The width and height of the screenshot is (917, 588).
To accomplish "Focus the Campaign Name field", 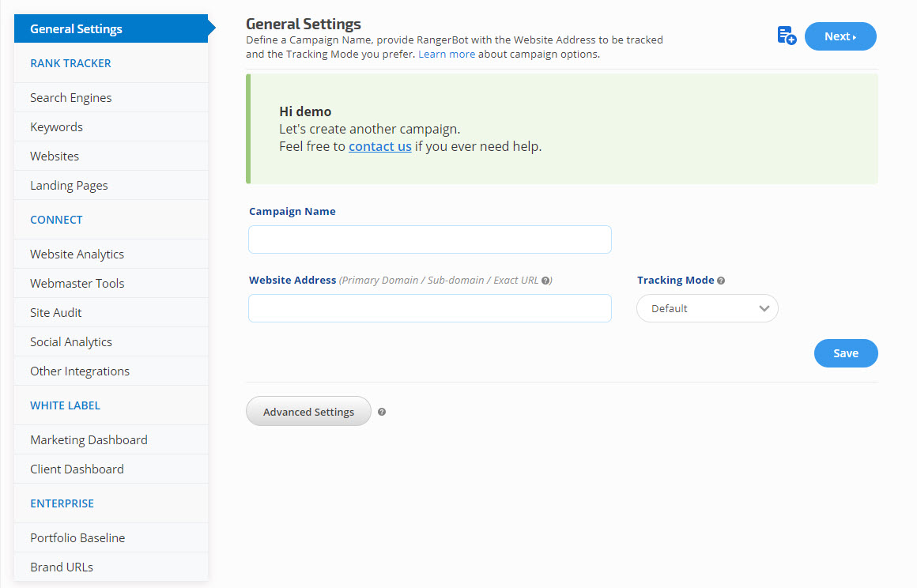I will [x=429, y=239].
